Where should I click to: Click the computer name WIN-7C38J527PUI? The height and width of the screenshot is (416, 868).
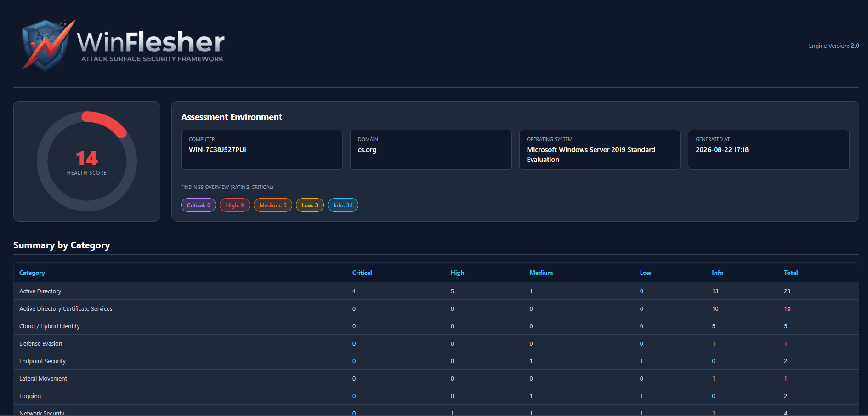coord(217,150)
